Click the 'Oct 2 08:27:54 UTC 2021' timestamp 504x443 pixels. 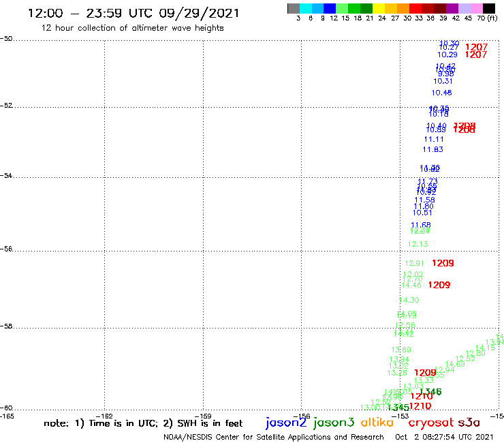tap(444, 437)
